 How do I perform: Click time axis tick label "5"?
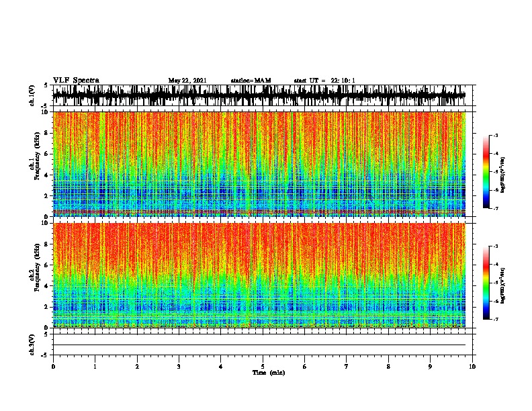click(263, 367)
